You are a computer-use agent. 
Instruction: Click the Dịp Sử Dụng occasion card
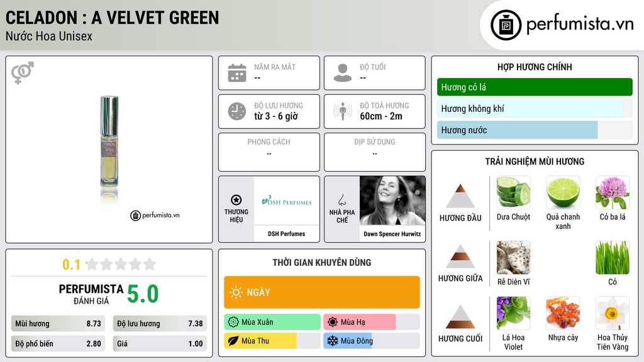pyautogui.click(x=375, y=152)
